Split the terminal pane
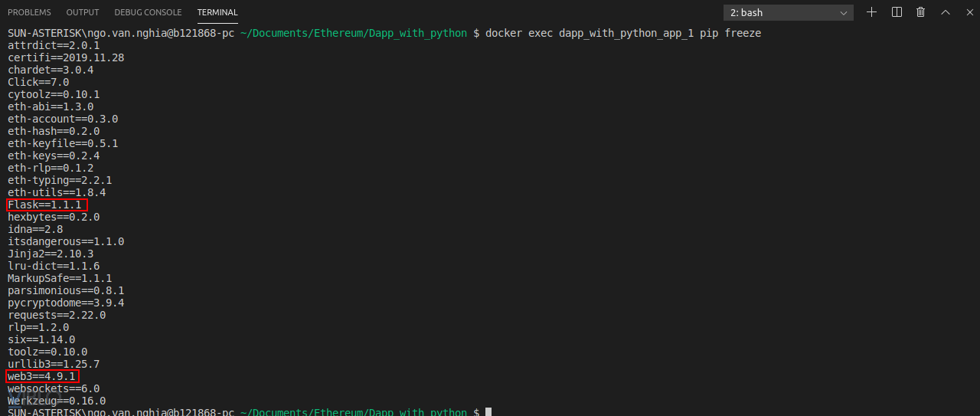The image size is (980, 416). coord(897,12)
